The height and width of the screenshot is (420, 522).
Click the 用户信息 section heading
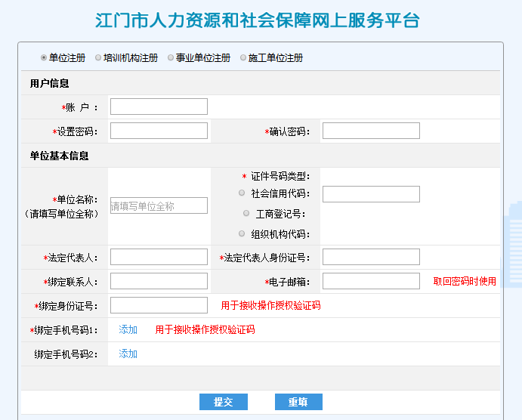click(x=49, y=83)
